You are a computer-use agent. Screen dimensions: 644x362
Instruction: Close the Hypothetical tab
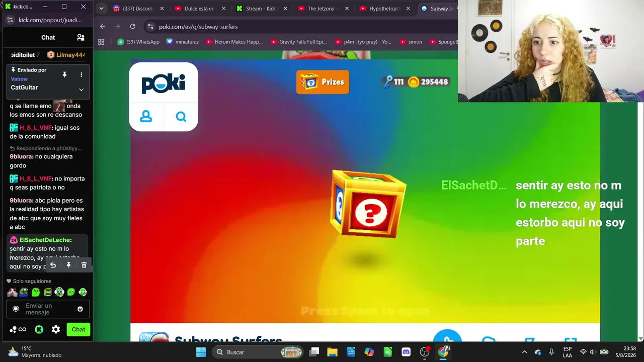[408, 9]
